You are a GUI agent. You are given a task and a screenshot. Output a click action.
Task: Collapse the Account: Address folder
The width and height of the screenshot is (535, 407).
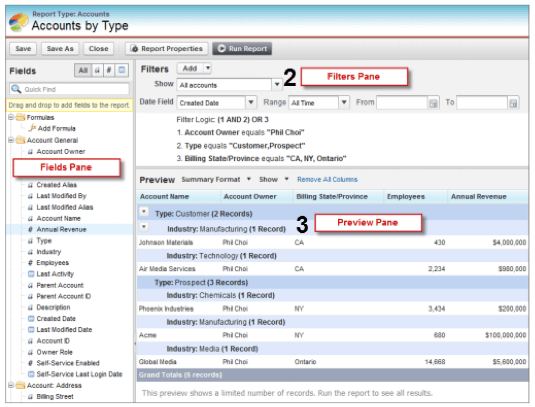(x=11, y=385)
